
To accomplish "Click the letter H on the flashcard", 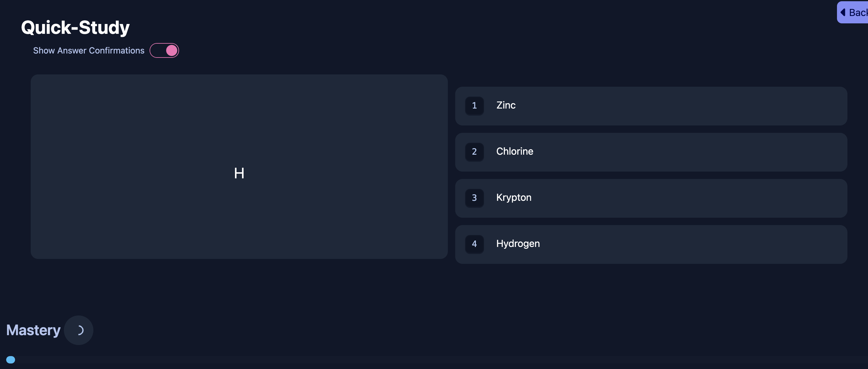I will tap(239, 173).
